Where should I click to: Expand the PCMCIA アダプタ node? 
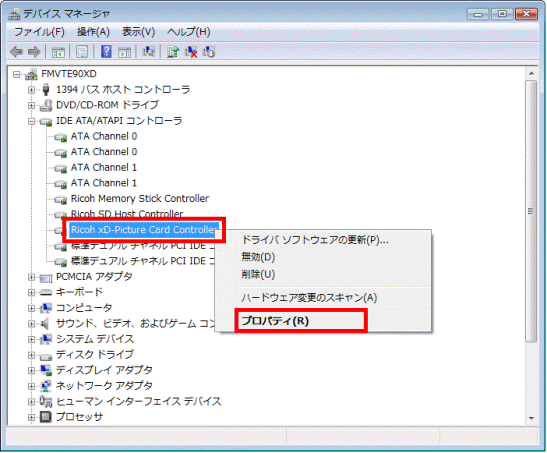(x=31, y=277)
